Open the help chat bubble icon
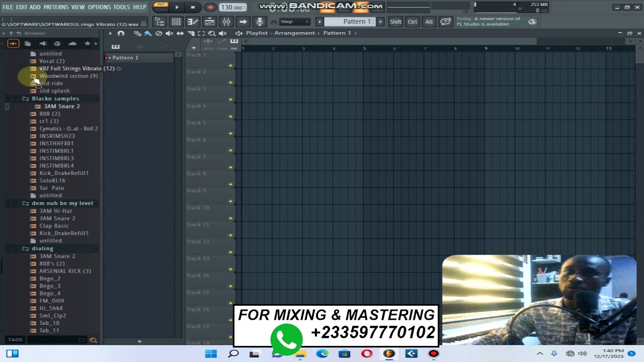This screenshot has width=644, height=362. click(445, 22)
